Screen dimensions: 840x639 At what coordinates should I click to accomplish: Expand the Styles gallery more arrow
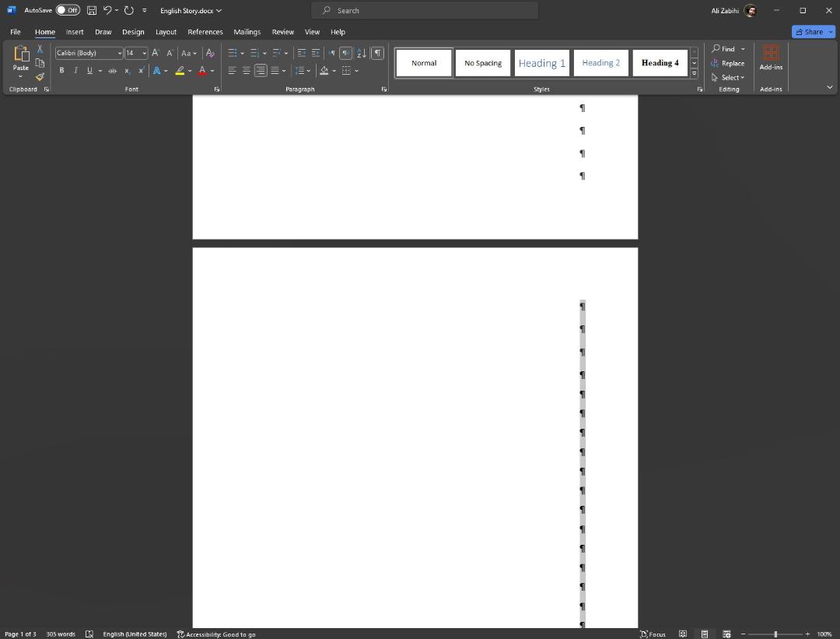[695, 73]
